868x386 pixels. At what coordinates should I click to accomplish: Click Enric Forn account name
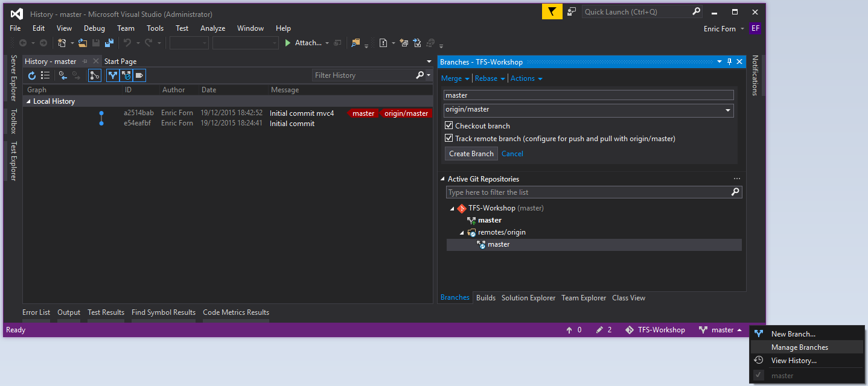click(x=720, y=28)
